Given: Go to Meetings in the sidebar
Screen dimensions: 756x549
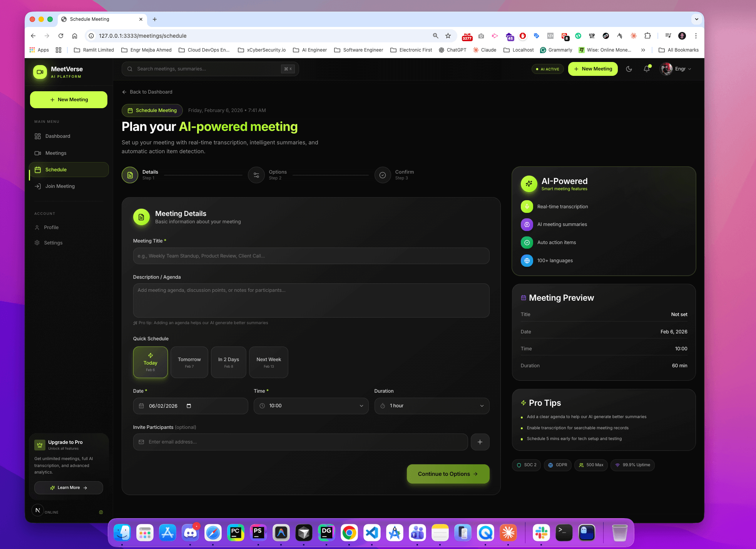Looking at the screenshot, I should point(56,153).
